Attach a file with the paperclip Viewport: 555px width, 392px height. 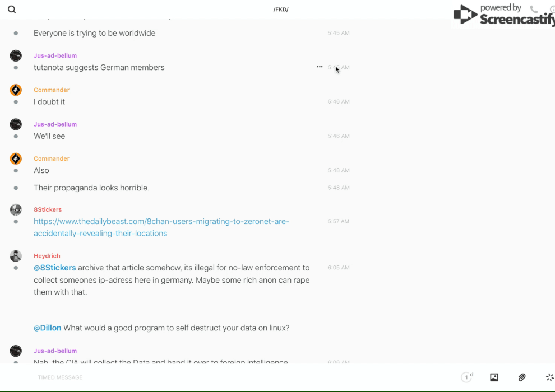click(522, 377)
